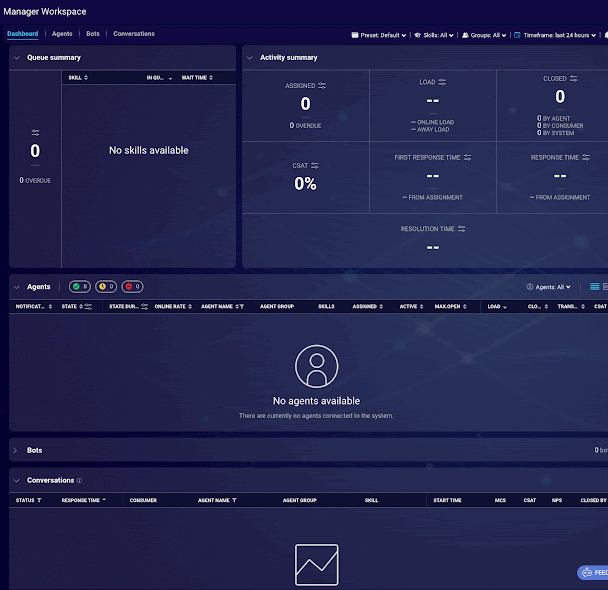This screenshot has width=608, height=590.
Task: Open the Skills: All dropdown
Action: click(434, 35)
